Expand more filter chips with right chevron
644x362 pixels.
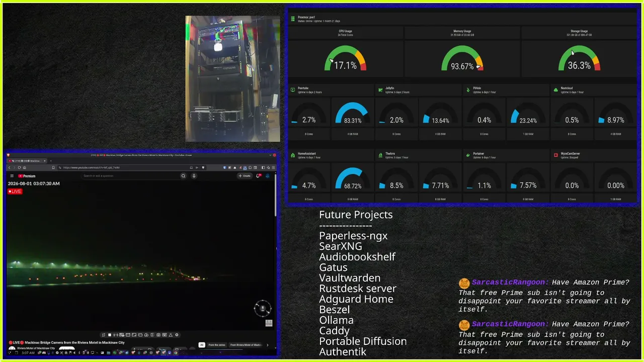[x=267, y=345]
